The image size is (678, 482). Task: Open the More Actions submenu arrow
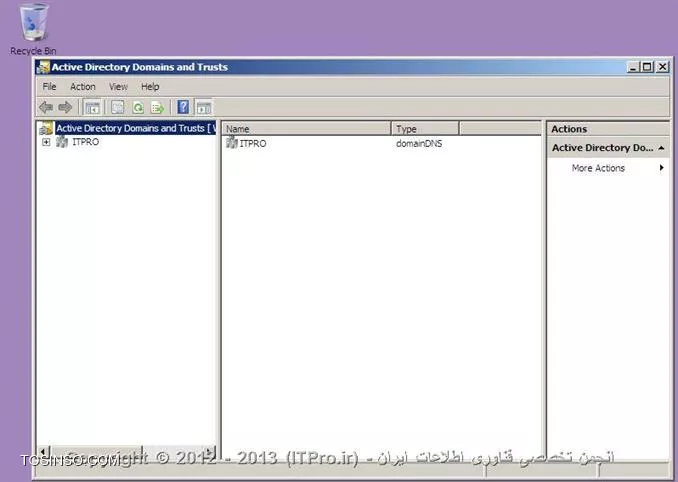(x=662, y=168)
